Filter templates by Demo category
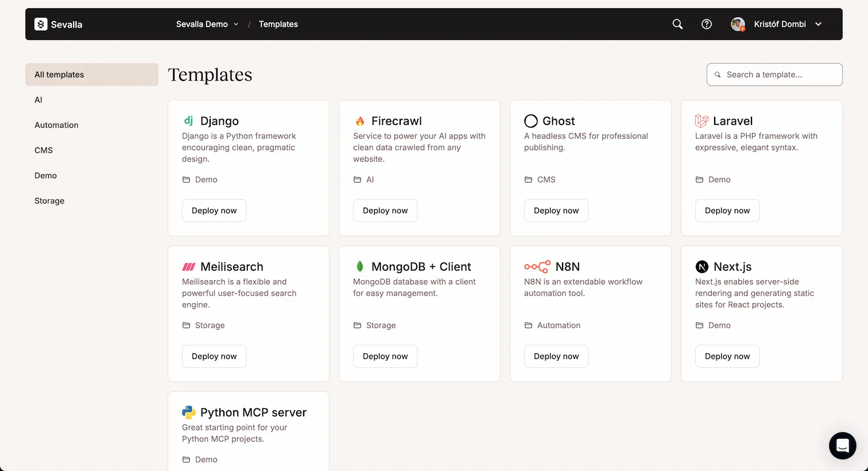Screen dimensions: 868x471 click(92, 176)
